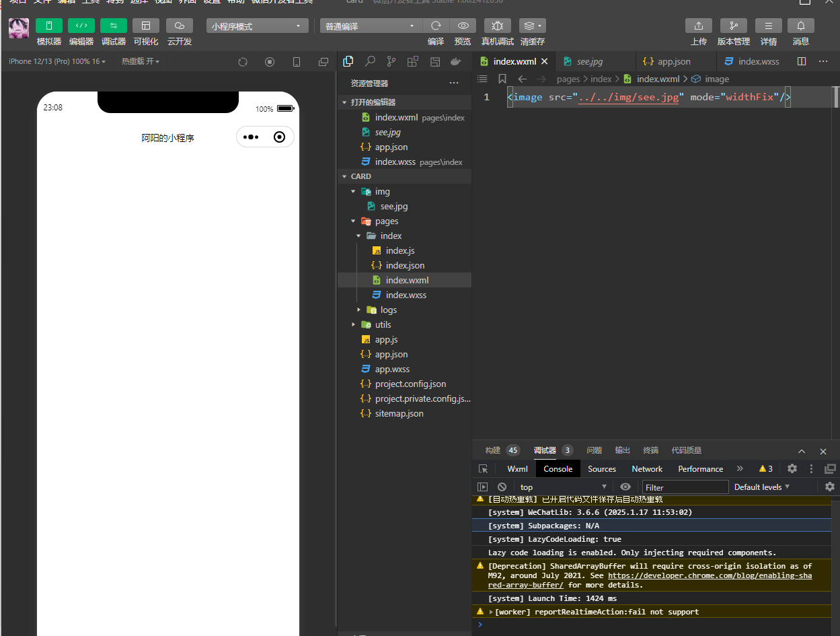Open the Source Control icon in sidebar
Viewport: 840px width, 636px height.
pyautogui.click(x=391, y=61)
